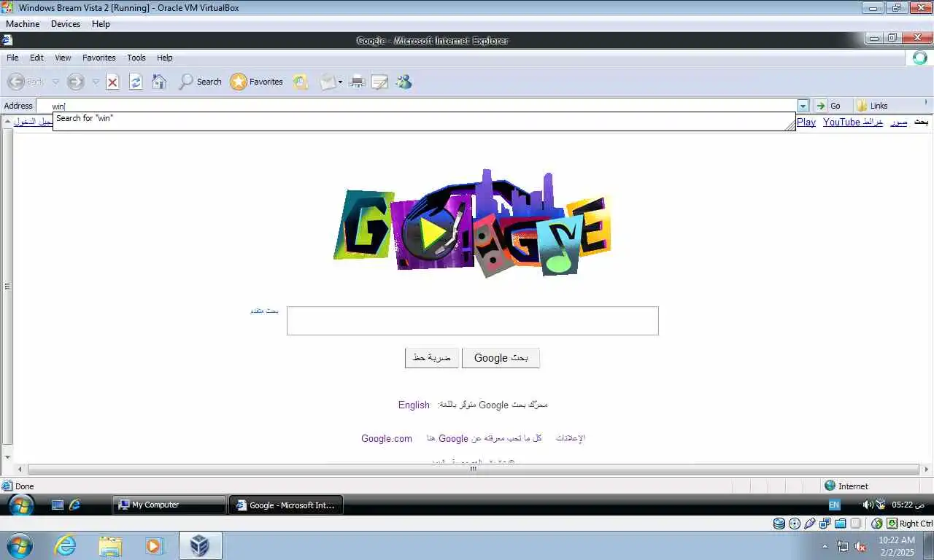Open the Messenger people icon

(404, 82)
